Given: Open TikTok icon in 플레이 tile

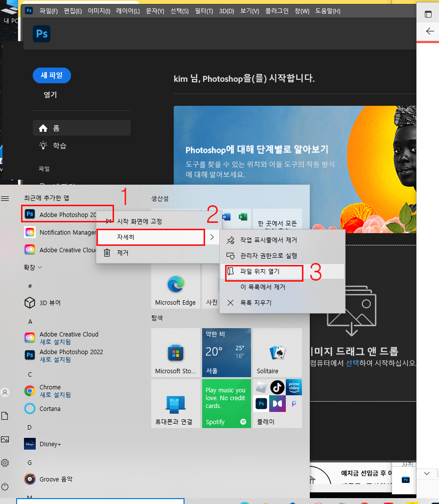Looking at the screenshot, I should [x=277, y=387].
